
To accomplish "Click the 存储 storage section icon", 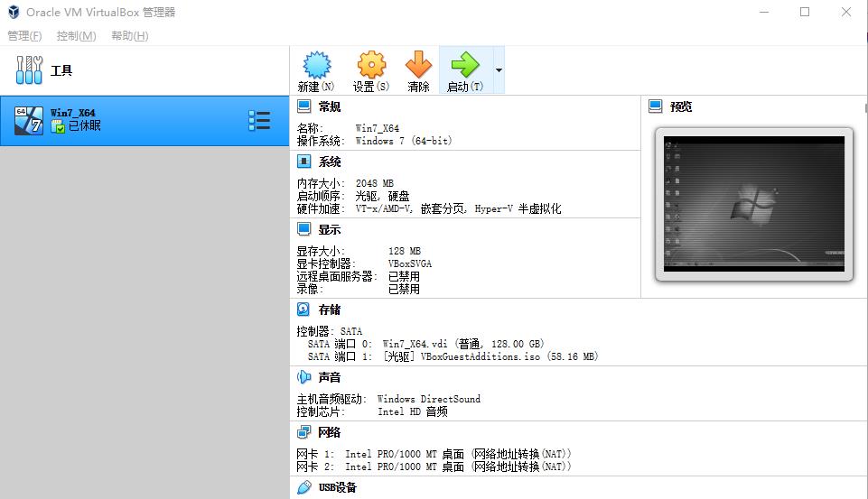I will (303, 310).
